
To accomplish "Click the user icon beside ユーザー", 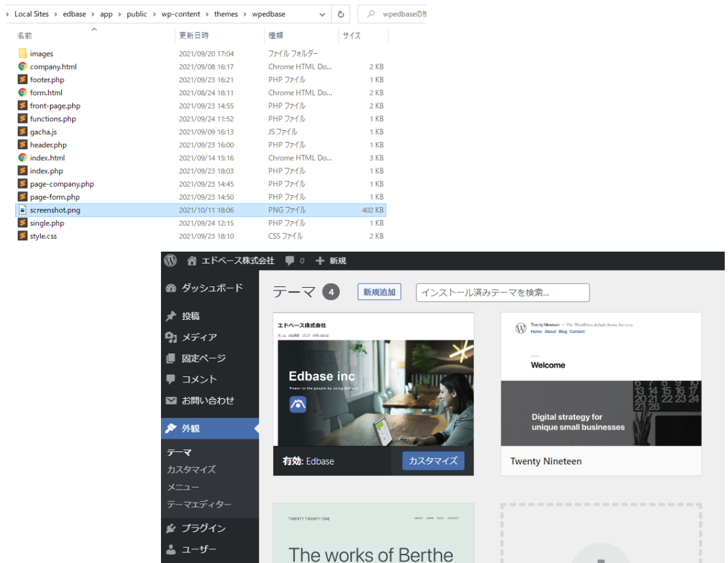I will tap(171, 550).
